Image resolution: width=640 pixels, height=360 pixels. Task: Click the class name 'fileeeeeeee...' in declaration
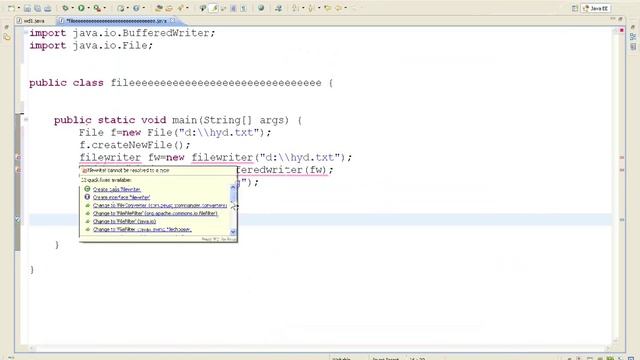click(x=216, y=83)
